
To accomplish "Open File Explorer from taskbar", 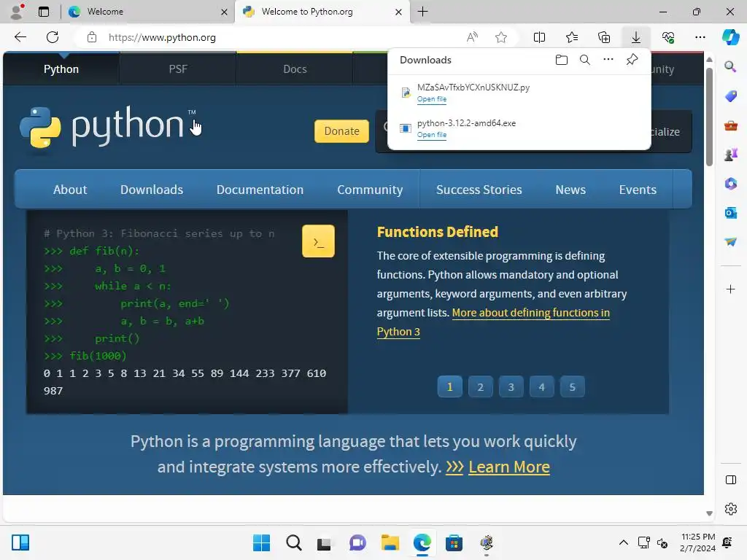I will pos(390,542).
